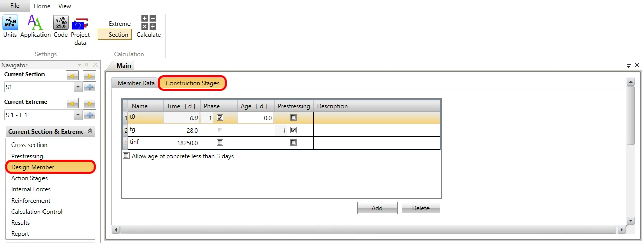Click the Delete button
The width and height of the screenshot is (644, 243).
tap(420, 208)
